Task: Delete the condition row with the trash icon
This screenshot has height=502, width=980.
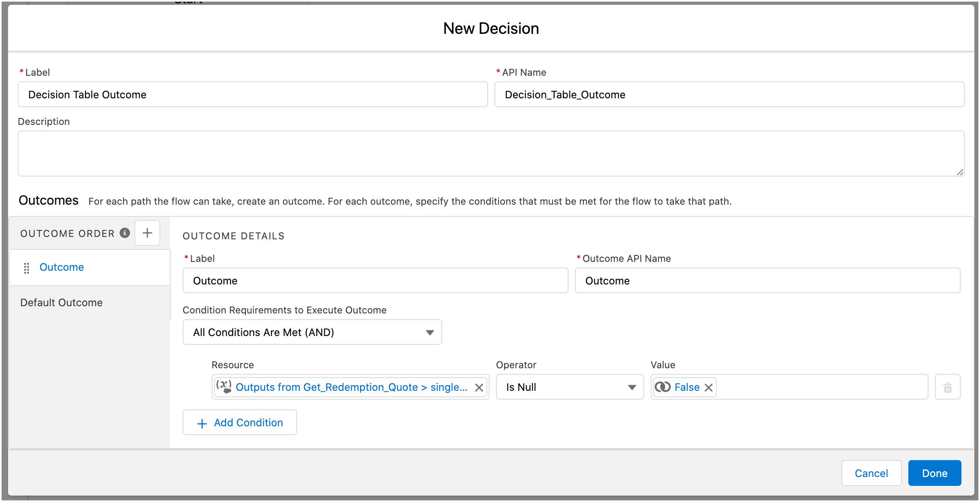Action: 948,387
